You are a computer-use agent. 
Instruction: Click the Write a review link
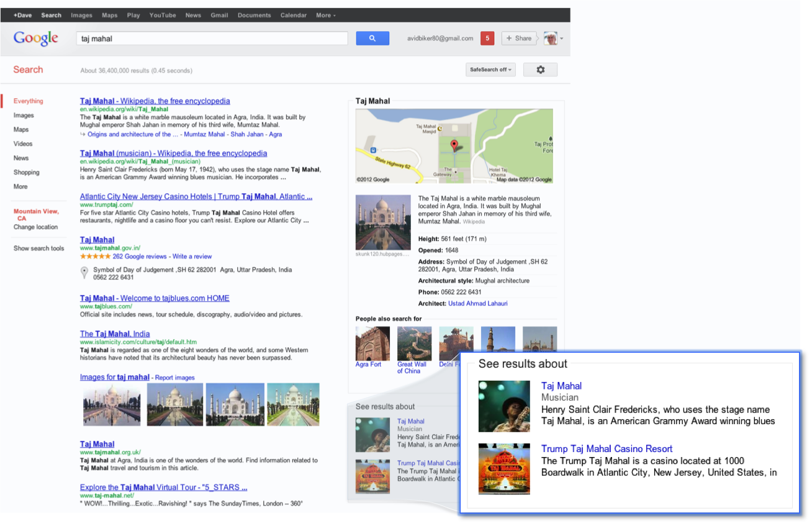pos(192,256)
